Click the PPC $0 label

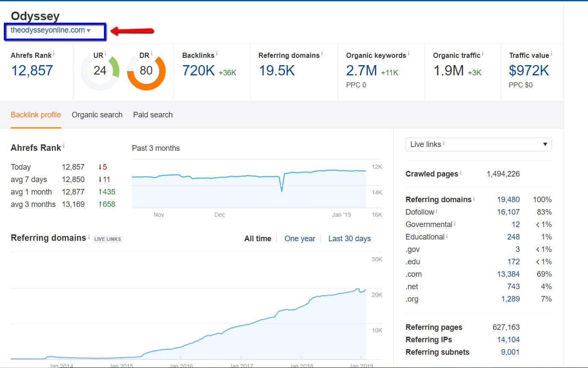pyautogui.click(x=520, y=85)
